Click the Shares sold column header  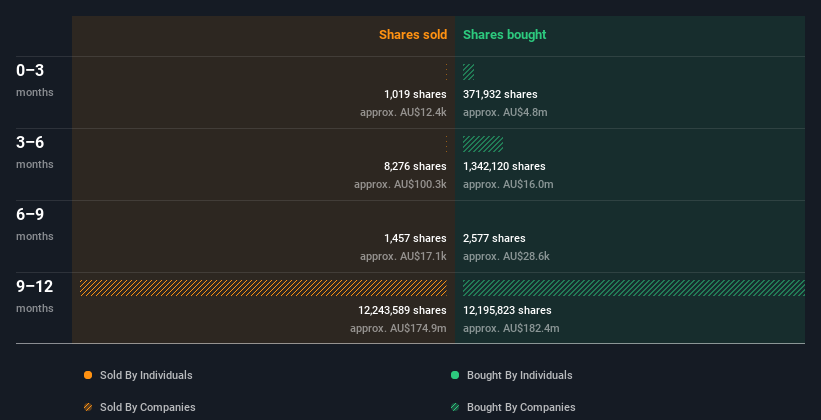click(x=413, y=35)
